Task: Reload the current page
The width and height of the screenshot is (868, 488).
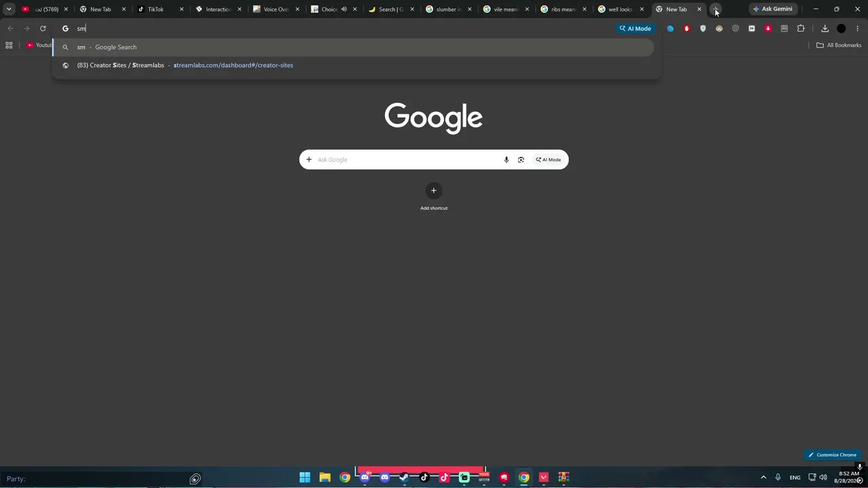Action: click(43, 28)
